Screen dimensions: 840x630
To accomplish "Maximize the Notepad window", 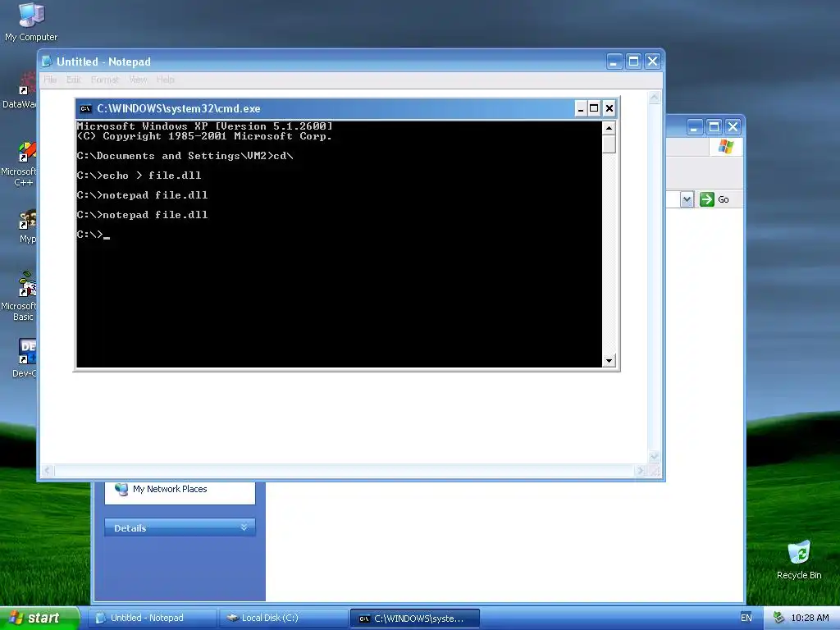I will tap(633, 62).
